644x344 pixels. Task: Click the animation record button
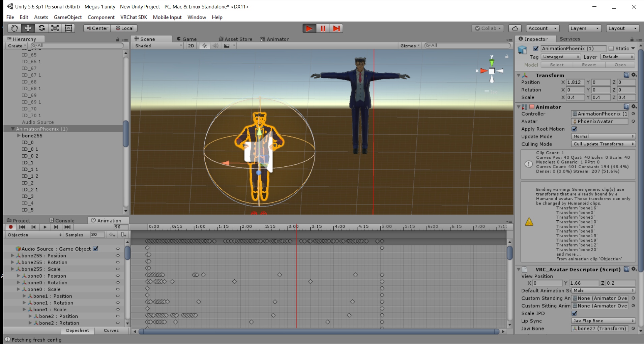pos(11,227)
